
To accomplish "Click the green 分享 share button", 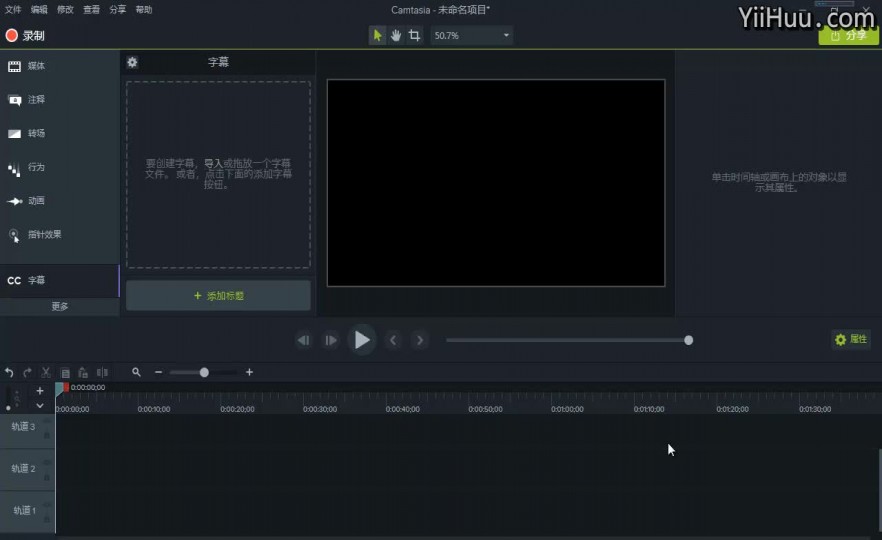I will (x=848, y=35).
